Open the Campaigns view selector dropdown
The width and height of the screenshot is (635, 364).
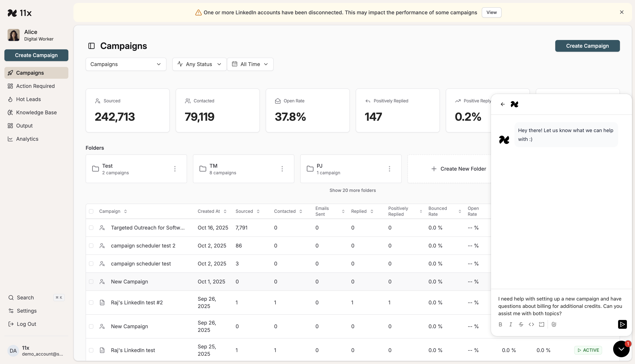[126, 64]
